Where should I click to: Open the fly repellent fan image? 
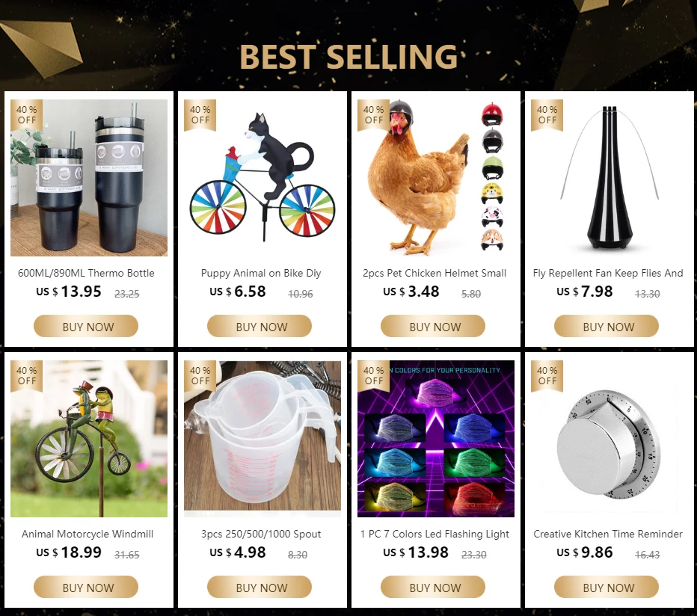(610, 178)
